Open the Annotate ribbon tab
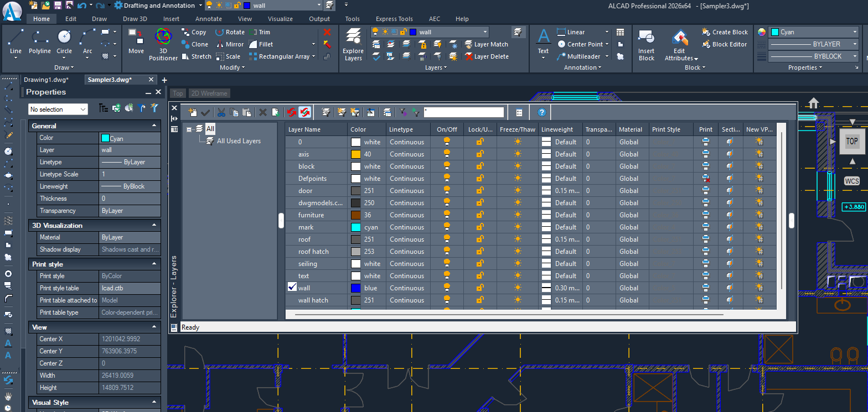868x412 pixels. [209, 19]
